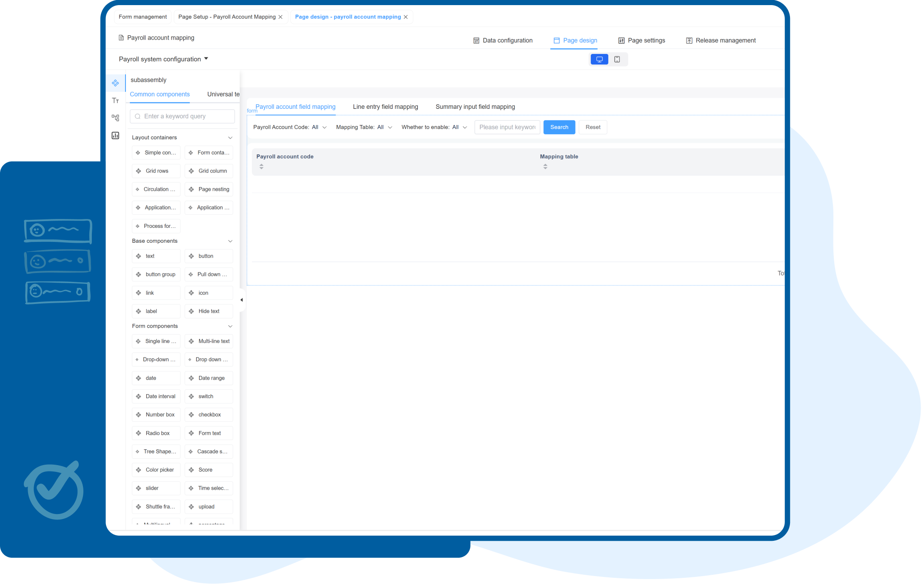
Task: Open the chart sidebar icon
Action: tap(115, 136)
